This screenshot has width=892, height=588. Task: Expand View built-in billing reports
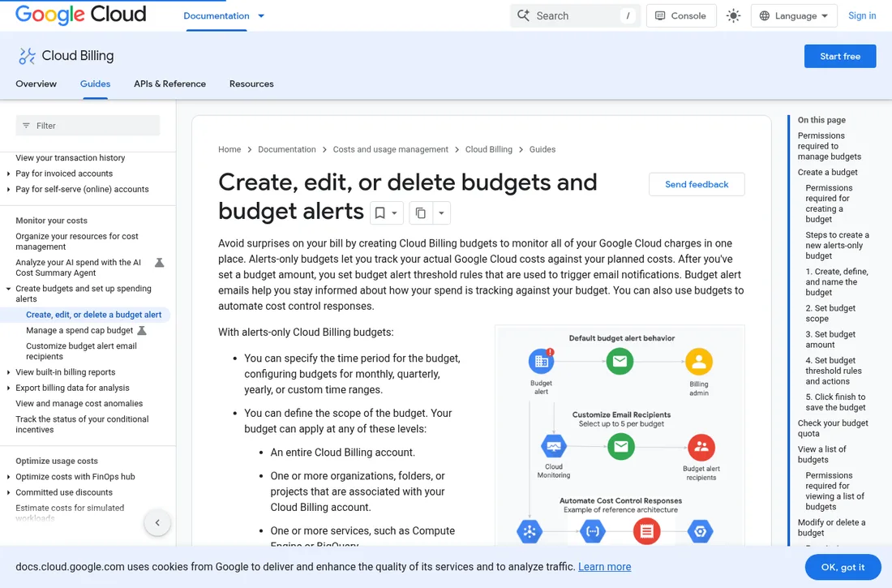8,372
